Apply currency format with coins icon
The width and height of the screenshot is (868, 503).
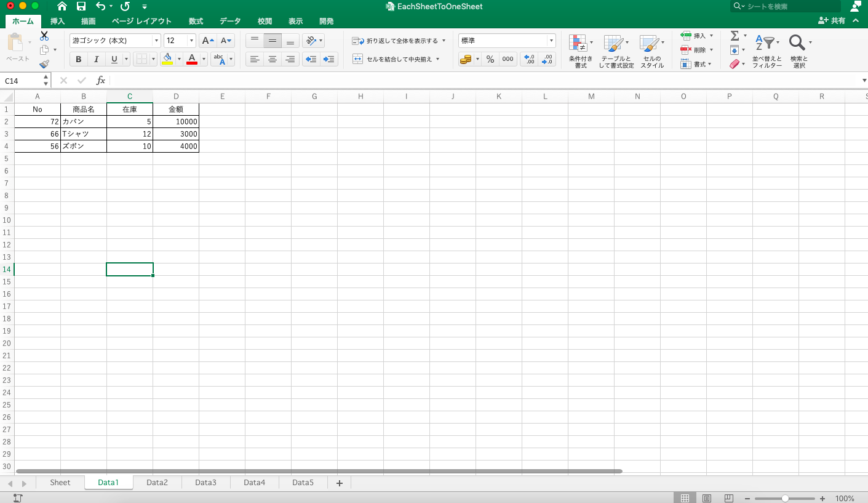coord(466,59)
